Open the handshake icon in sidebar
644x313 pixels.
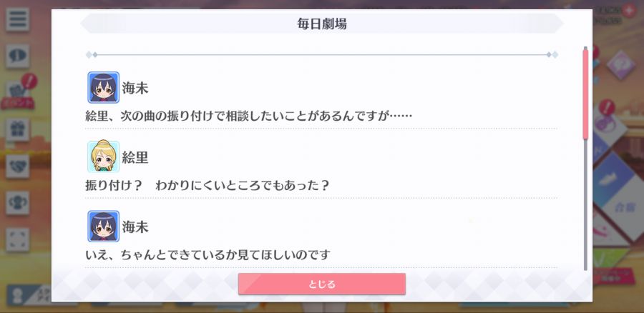coord(17,166)
